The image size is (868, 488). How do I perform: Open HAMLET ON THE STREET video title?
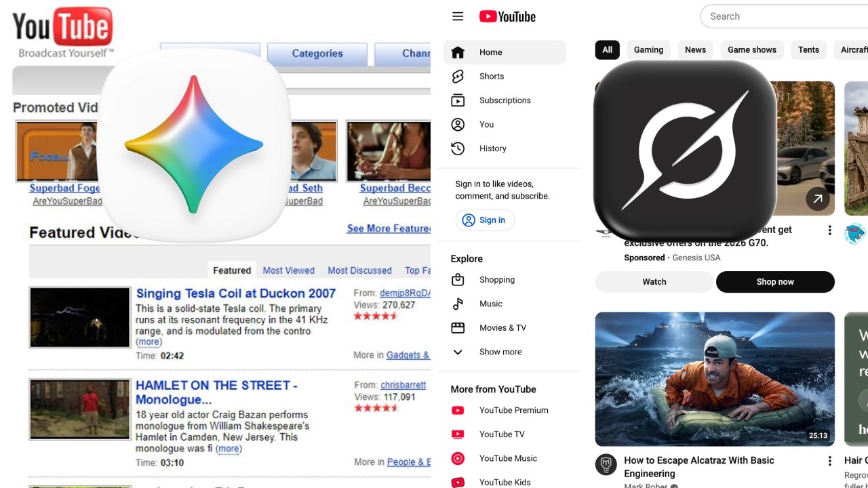(216, 392)
